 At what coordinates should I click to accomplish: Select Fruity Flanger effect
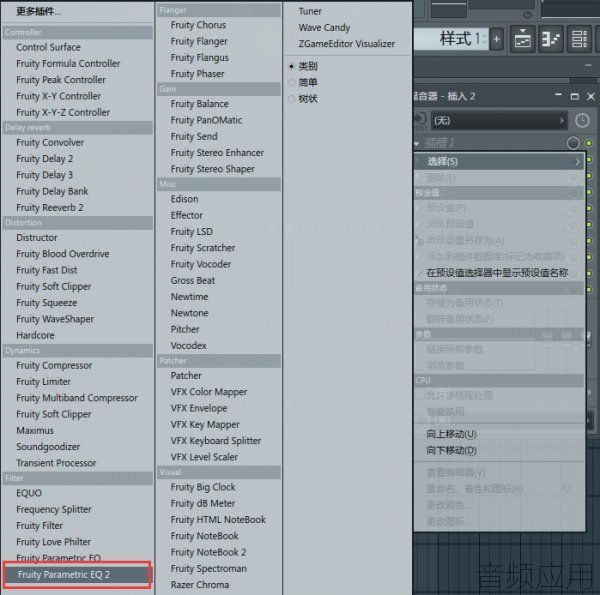click(199, 41)
